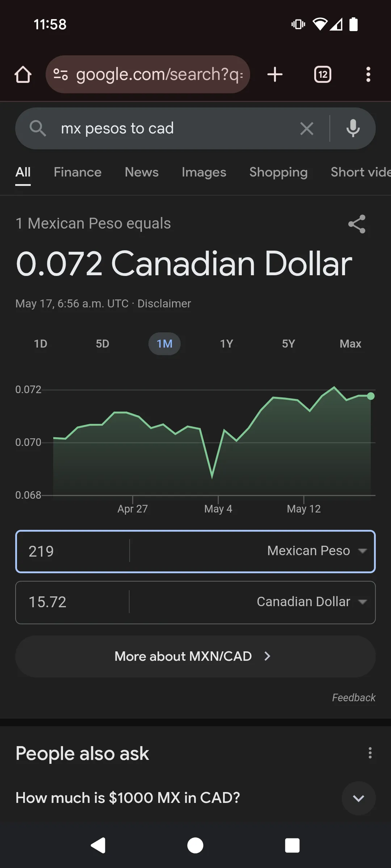This screenshot has height=868, width=391.
Task: Select the 5D chart range
Action: click(102, 344)
